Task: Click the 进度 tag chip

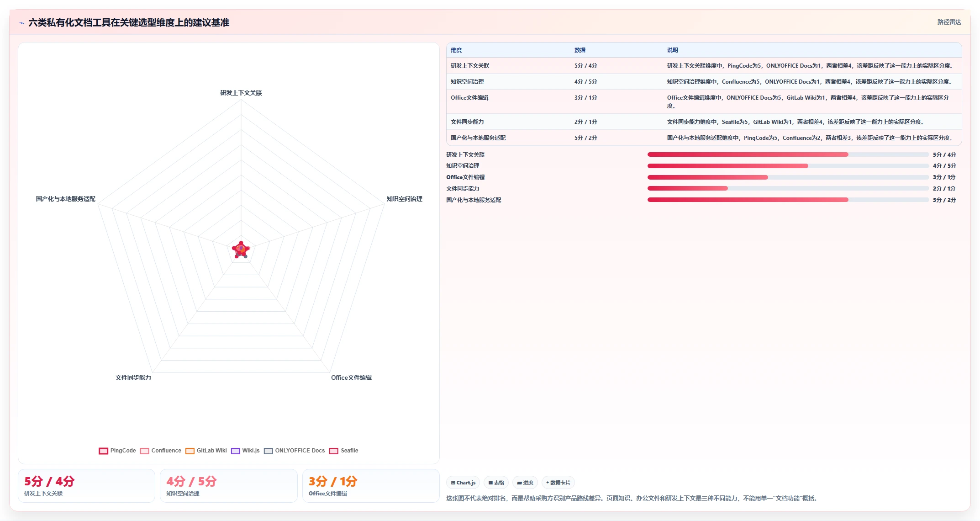Action: 525,483
